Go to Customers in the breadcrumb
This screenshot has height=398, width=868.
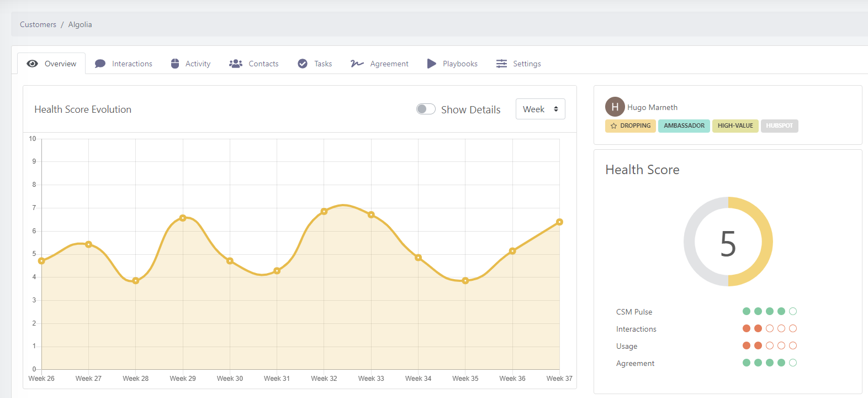tap(38, 24)
